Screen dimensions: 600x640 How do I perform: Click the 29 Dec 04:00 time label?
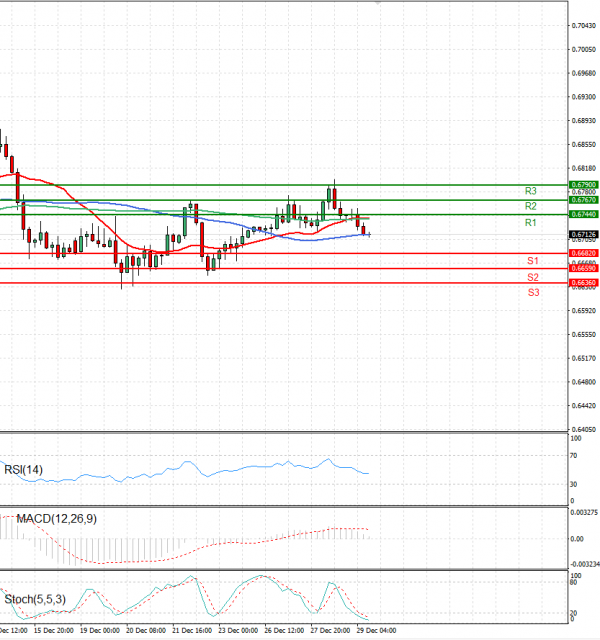click(x=376, y=631)
